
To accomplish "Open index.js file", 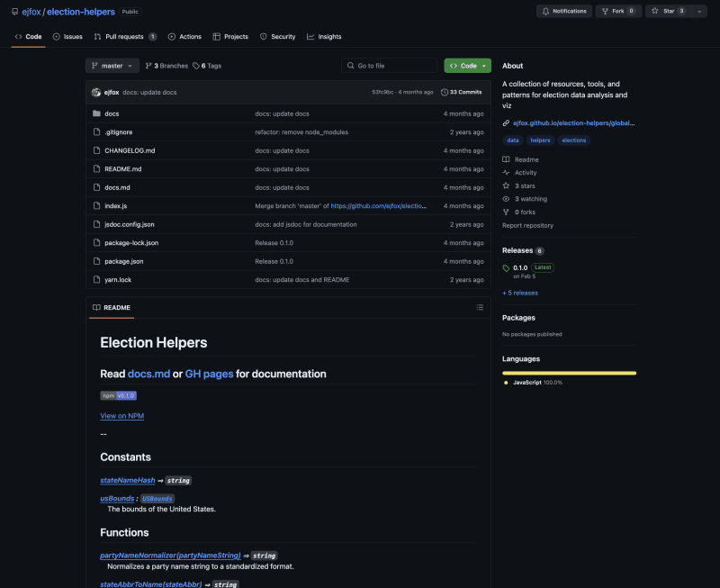I will tap(116, 206).
